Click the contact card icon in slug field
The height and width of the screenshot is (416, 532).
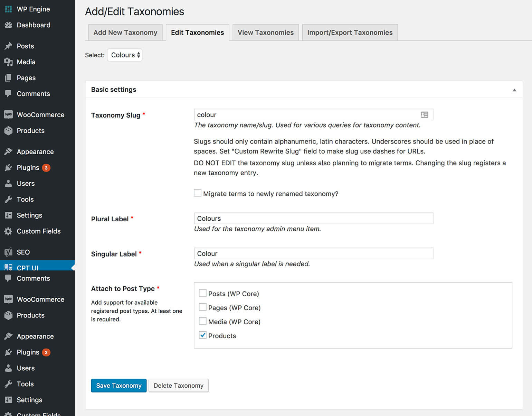tap(425, 114)
